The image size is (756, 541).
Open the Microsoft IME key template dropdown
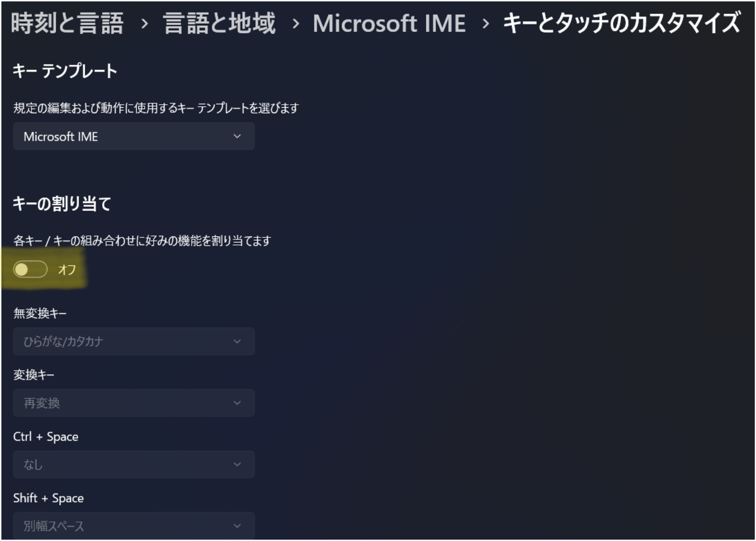(x=134, y=136)
